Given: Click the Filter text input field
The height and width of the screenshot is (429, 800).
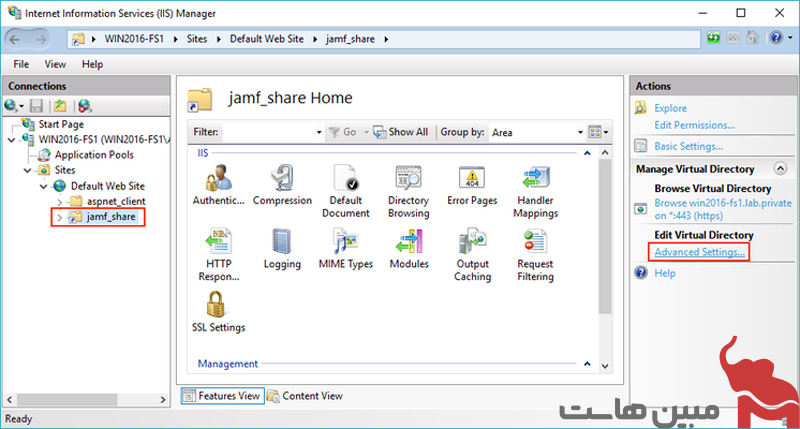Looking at the screenshot, I should click(x=269, y=132).
